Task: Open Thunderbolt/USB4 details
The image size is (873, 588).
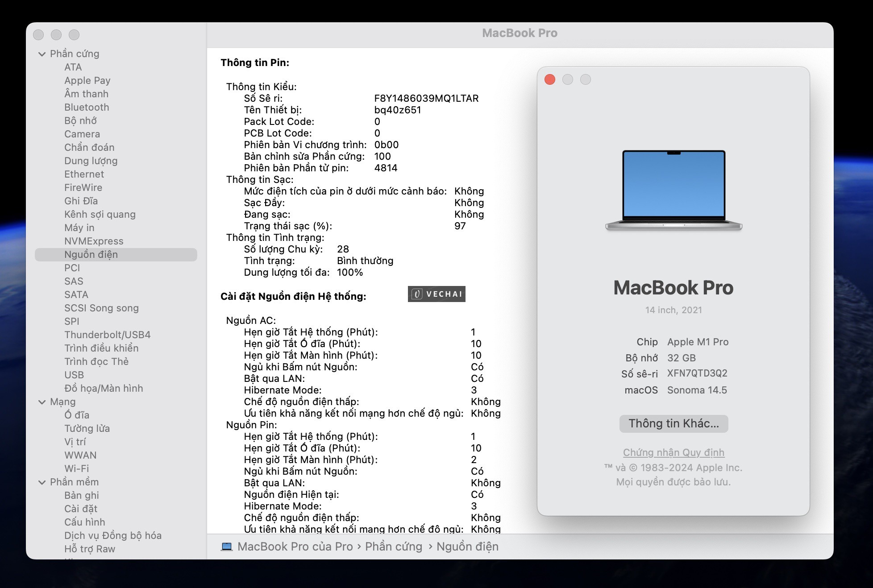Action: pyautogui.click(x=108, y=335)
